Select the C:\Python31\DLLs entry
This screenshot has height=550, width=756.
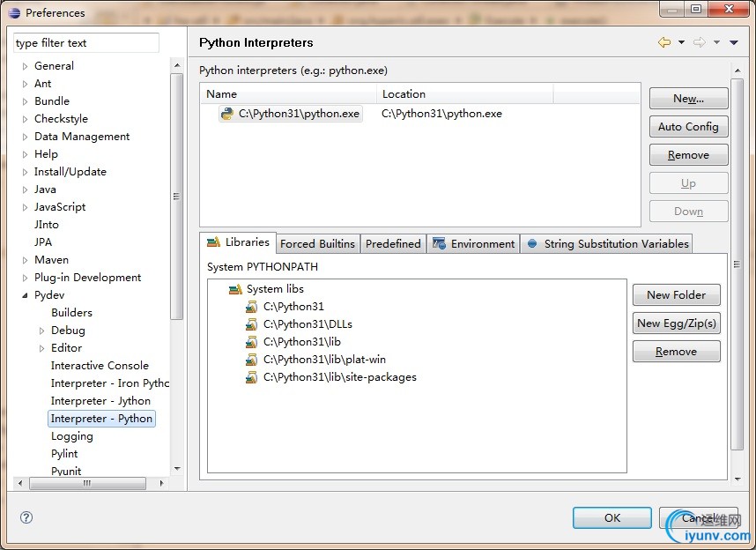[308, 324]
